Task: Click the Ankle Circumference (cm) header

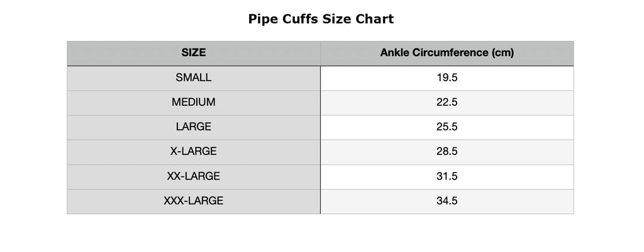Action: click(x=447, y=53)
